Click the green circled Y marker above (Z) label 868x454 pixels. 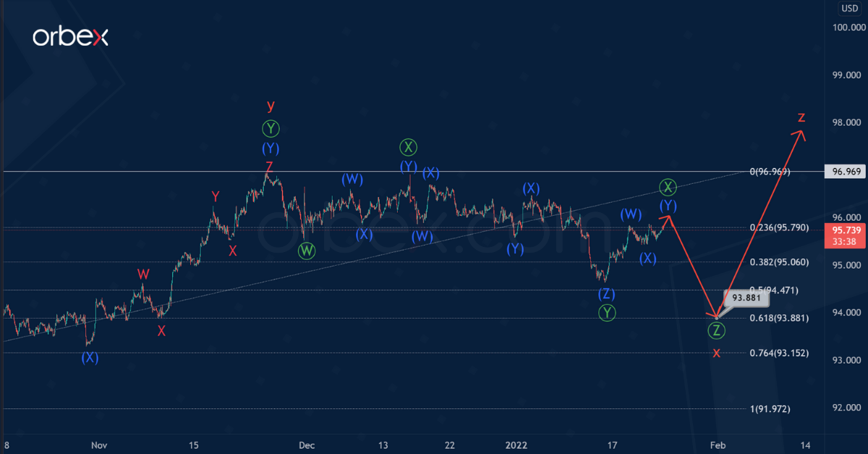tap(607, 313)
